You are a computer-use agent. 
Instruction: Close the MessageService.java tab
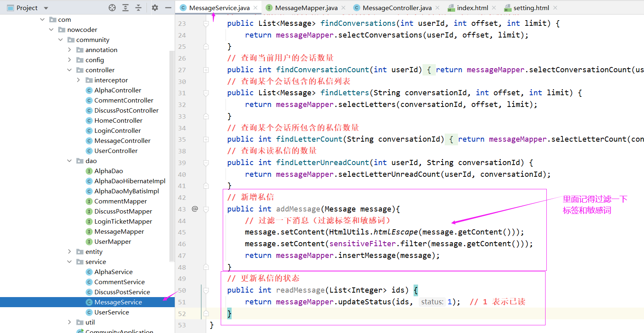(x=255, y=8)
